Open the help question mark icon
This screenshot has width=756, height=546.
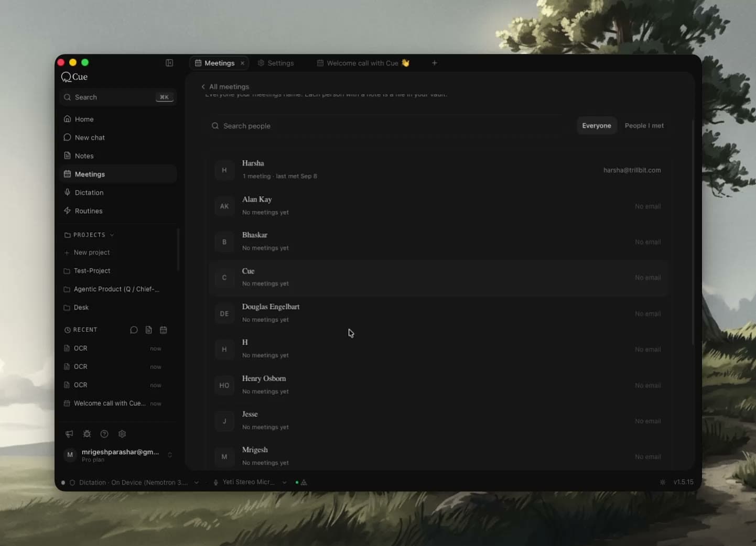tap(104, 434)
